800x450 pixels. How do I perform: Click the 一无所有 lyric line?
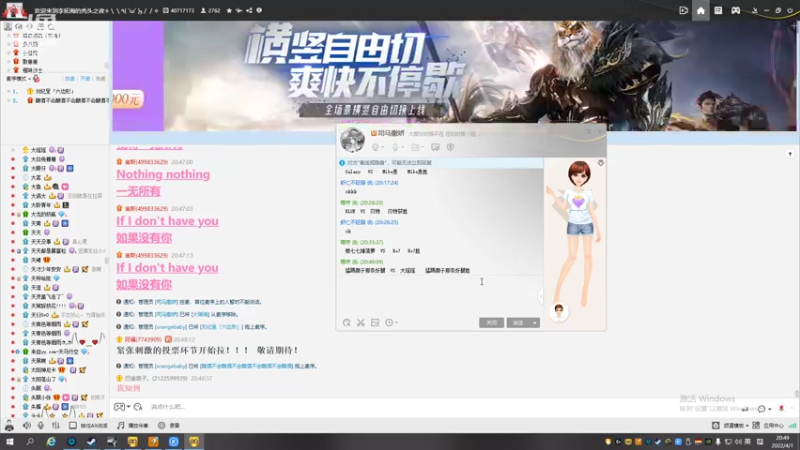(x=138, y=191)
